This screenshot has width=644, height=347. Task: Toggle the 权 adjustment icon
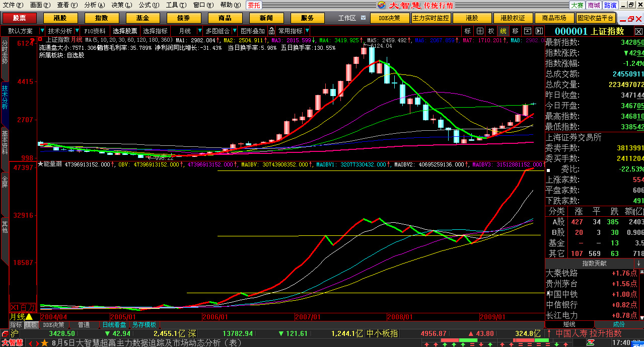(x=491, y=31)
